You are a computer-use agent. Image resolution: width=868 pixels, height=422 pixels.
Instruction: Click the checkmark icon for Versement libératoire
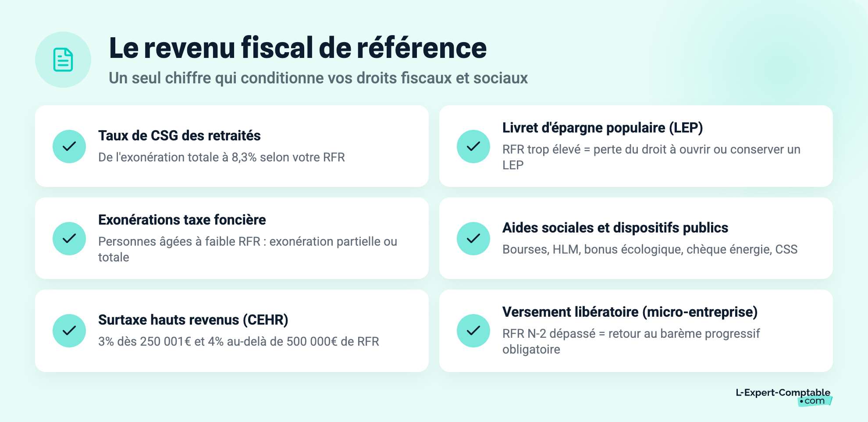pos(473,331)
